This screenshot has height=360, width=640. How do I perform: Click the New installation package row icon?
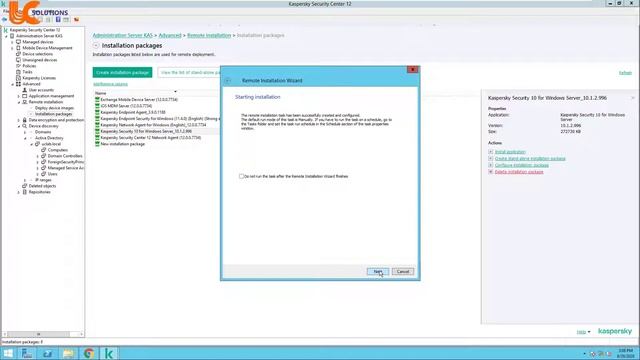click(97, 144)
